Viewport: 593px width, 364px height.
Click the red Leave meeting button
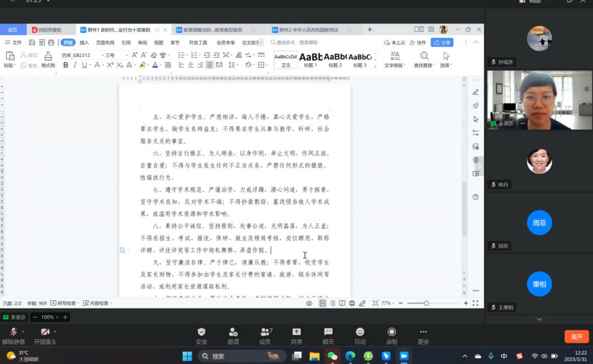click(x=577, y=337)
